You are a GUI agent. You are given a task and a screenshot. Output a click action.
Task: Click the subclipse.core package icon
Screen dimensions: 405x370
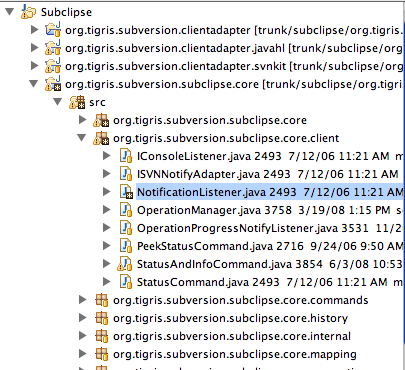(101, 120)
